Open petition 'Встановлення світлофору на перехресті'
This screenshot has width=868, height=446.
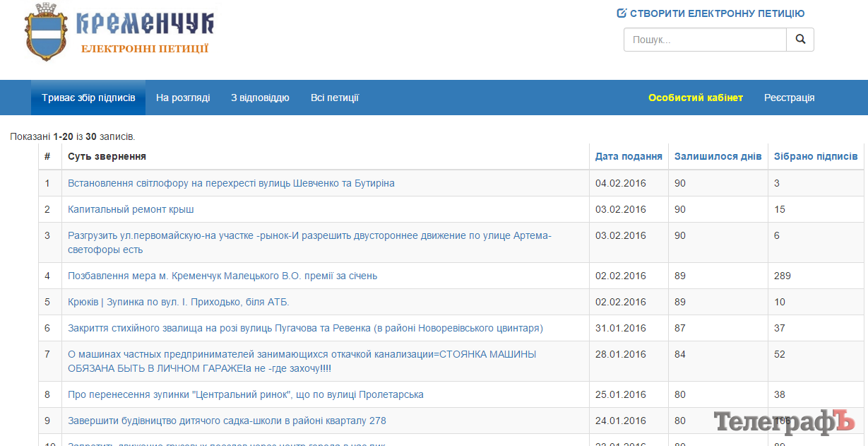[x=231, y=183]
